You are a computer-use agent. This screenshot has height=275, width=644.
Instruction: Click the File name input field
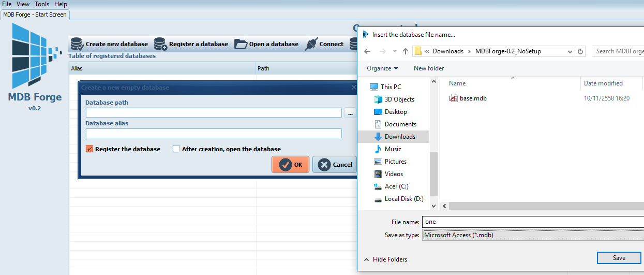coord(533,222)
